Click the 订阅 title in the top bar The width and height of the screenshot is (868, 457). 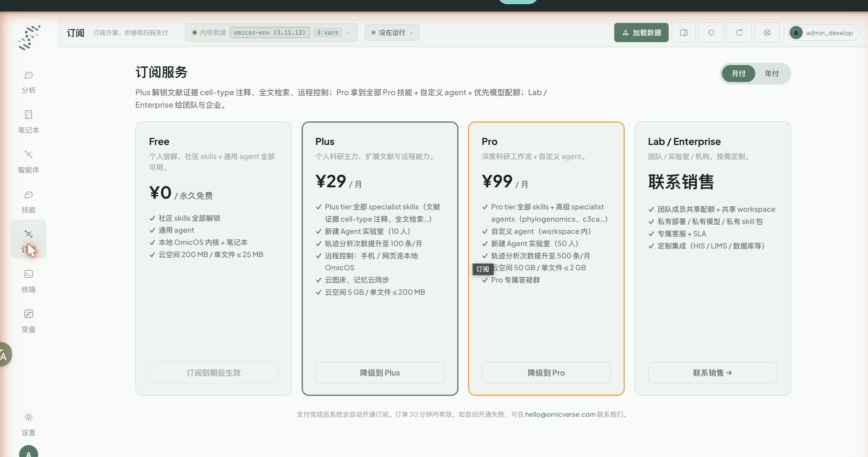click(75, 33)
